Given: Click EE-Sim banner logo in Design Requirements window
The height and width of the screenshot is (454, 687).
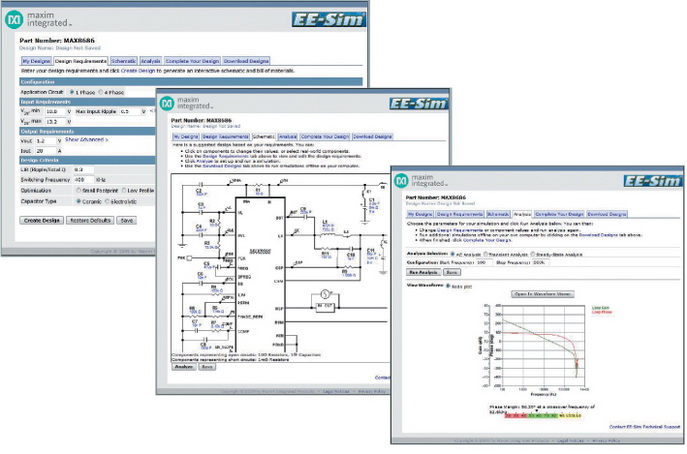Looking at the screenshot, I should pos(329,20).
